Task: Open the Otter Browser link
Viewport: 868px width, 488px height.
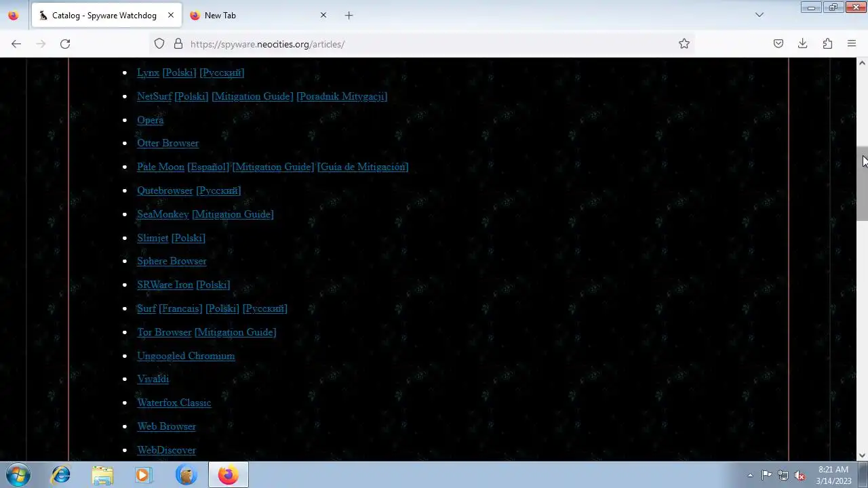Action: coord(167,143)
